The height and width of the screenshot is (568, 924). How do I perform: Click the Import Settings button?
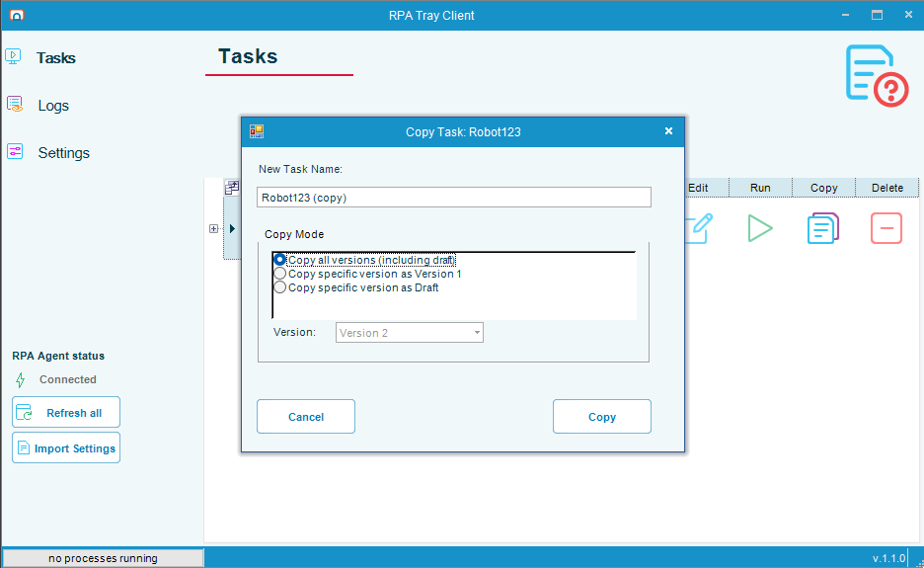click(x=66, y=447)
